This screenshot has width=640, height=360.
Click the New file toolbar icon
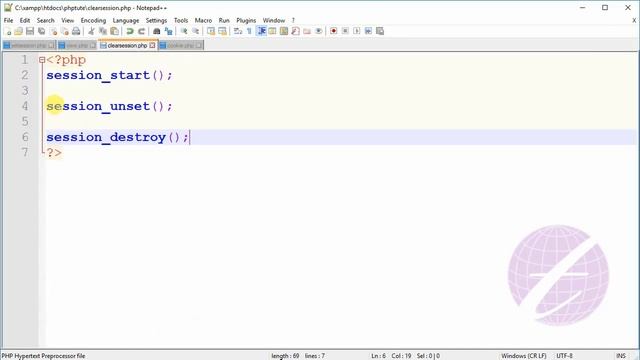tap(7, 31)
